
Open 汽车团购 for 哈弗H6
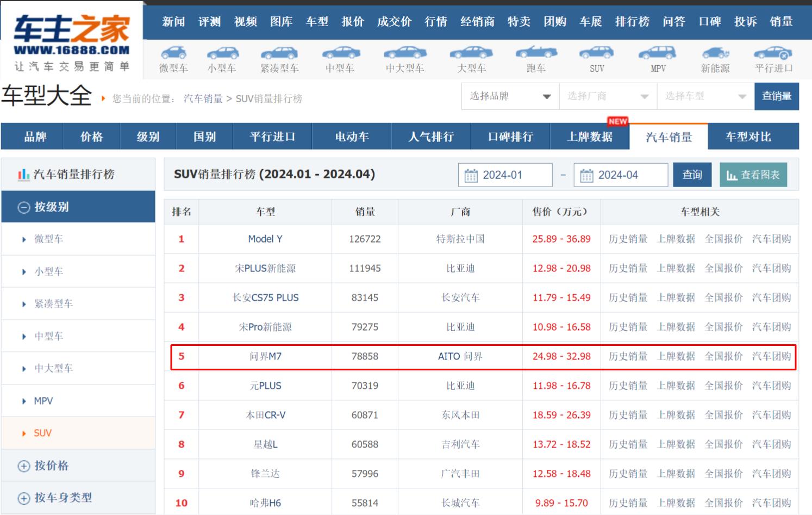(772, 503)
